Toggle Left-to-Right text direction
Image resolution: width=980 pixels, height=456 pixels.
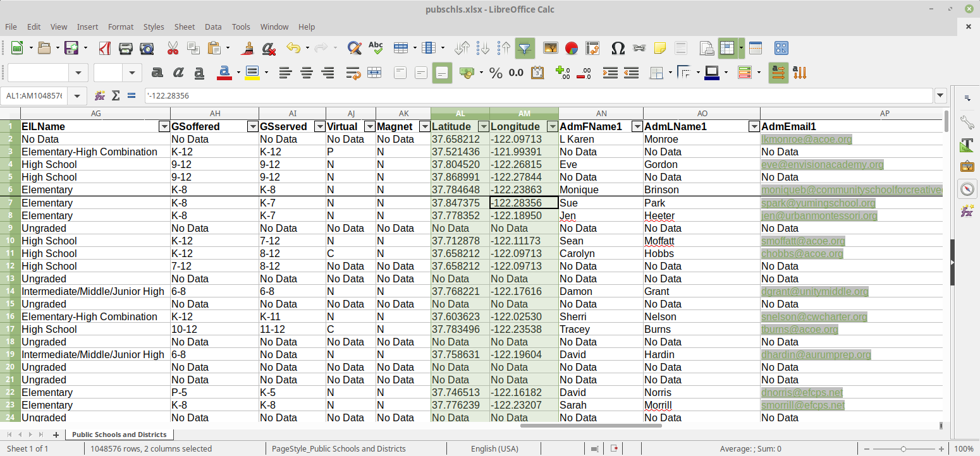779,73
